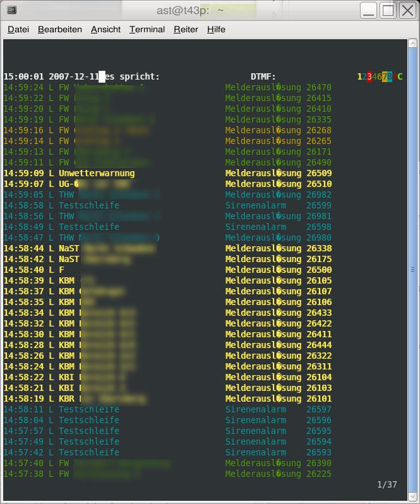Click the vertical scrollbar handle
Image resolution: width=420 pixels, height=504 pixels.
[x=413, y=268]
